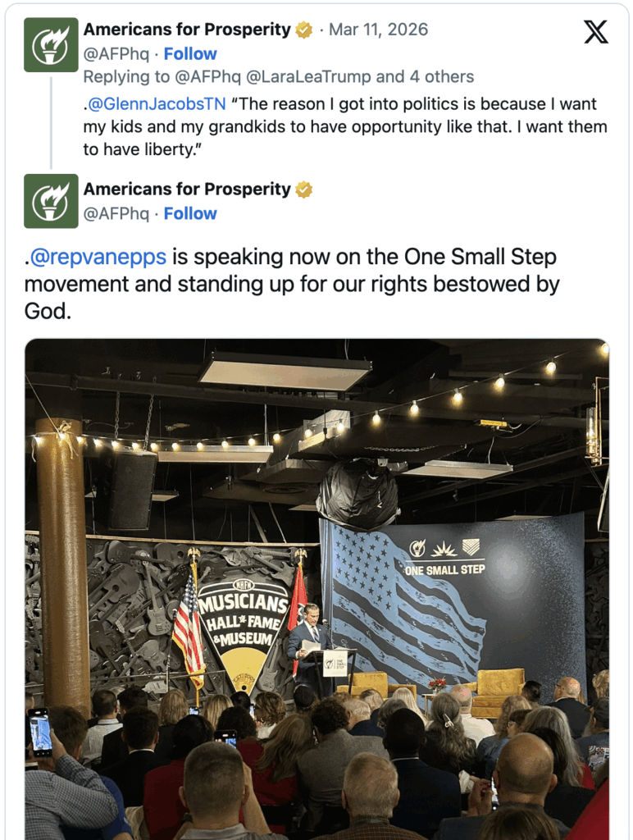The height and width of the screenshot is (840, 633).
Task: Follow AFPhq from the parent reply header
Action: pos(190,54)
